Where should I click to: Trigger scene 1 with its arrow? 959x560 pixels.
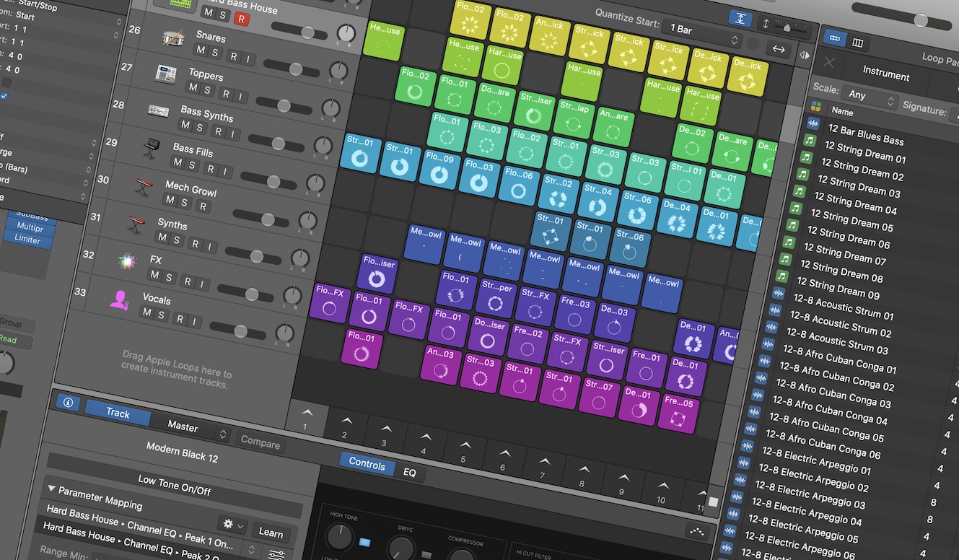point(307,413)
